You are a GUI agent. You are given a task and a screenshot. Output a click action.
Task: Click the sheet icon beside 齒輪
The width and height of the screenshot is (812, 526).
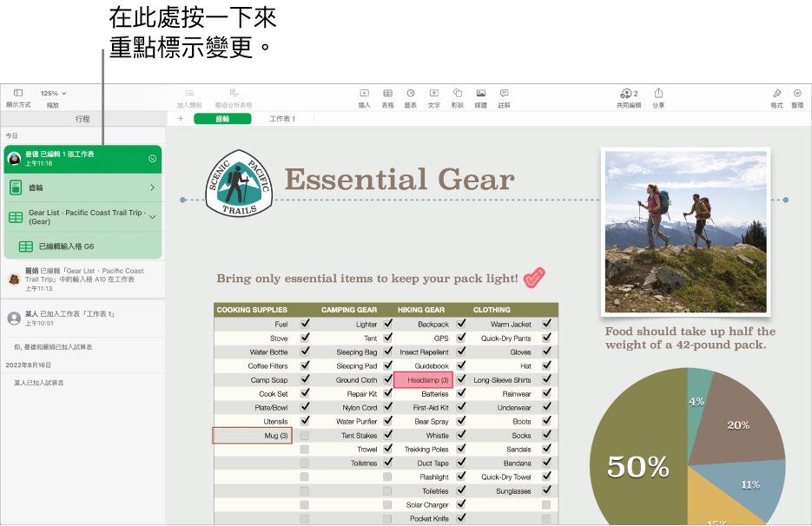(x=16, y=187)
